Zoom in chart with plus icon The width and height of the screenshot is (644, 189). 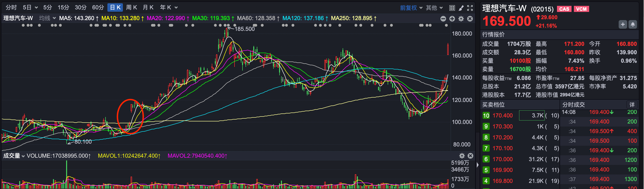pos(452,19)
